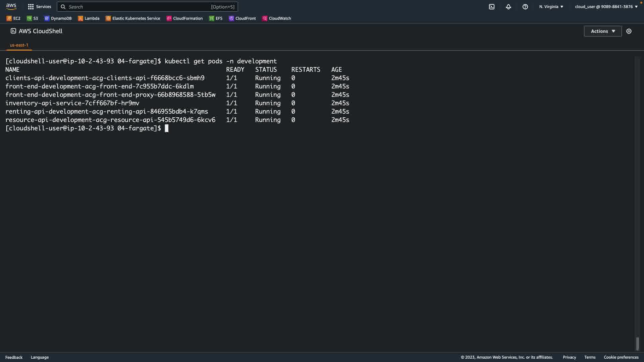
Task: Open the CloudWatch favorites shortcut
Action: 277,18
